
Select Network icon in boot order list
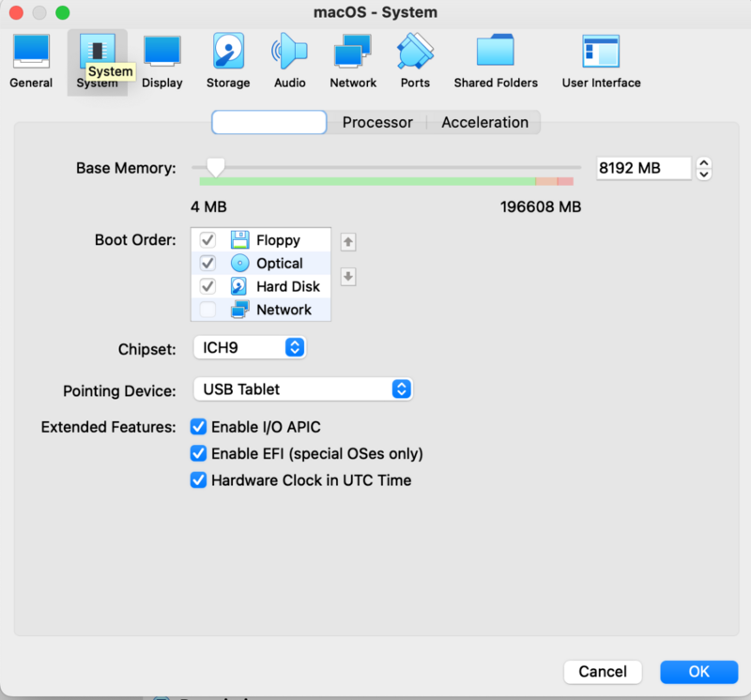coord(240,310)
